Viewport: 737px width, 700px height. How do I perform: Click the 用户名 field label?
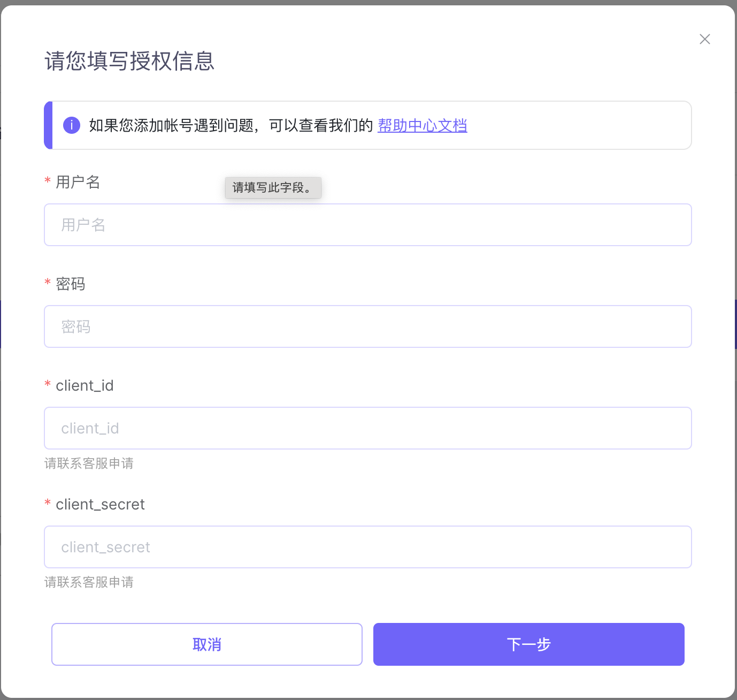coord(78,182)
